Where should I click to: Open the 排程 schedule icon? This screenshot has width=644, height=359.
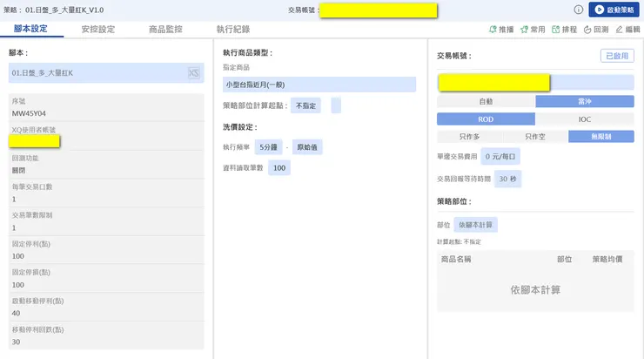tap(556, 30)
